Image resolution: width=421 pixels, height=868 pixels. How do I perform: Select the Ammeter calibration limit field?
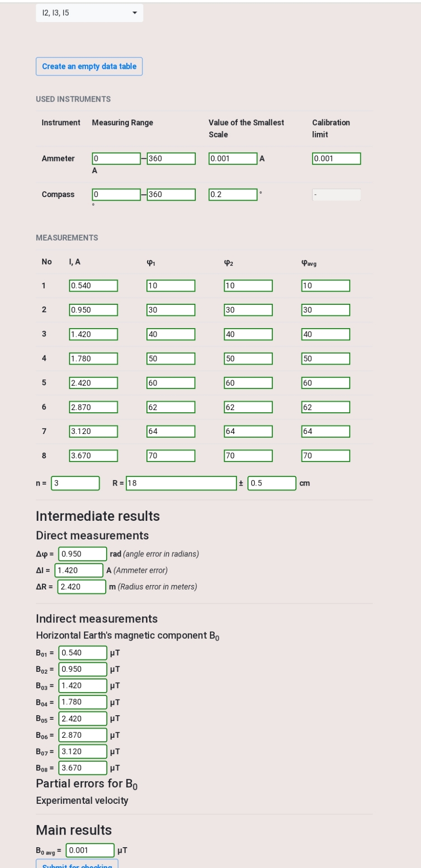click(336, 159)
